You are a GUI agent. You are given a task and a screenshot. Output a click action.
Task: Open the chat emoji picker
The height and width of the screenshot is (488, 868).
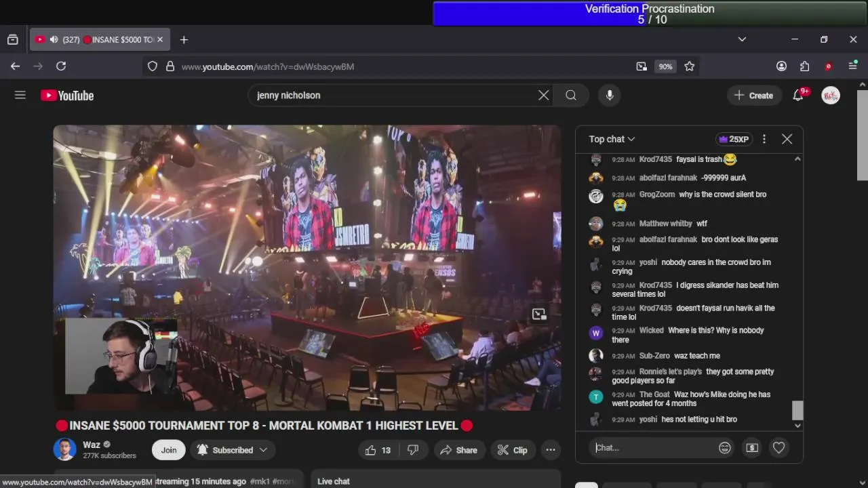coord(725,448)
